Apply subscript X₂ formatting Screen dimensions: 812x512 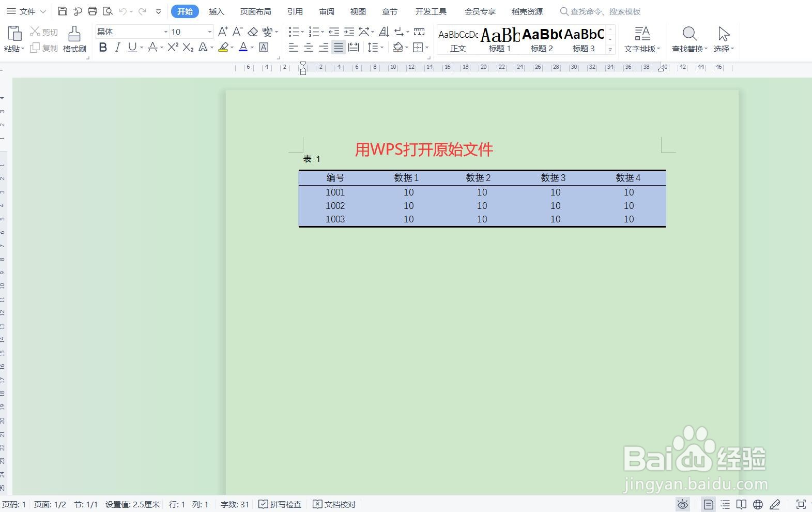click(x=188, y=48)
